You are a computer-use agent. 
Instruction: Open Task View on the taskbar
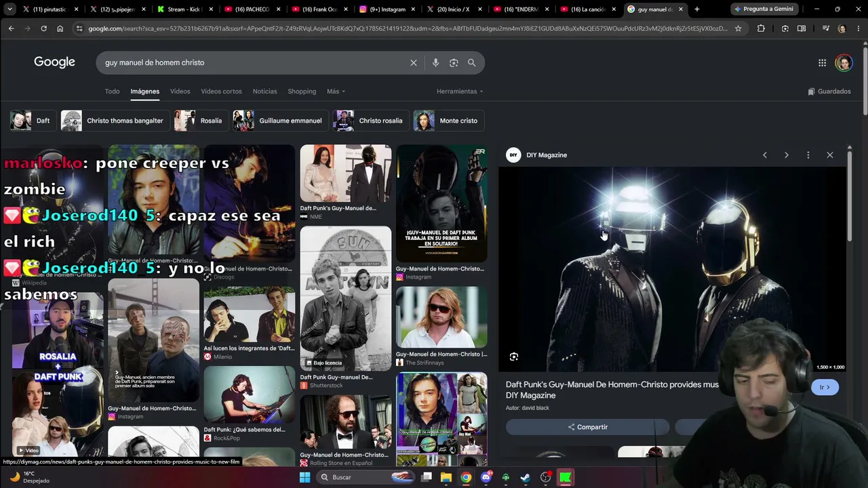[x=427, y=477]
